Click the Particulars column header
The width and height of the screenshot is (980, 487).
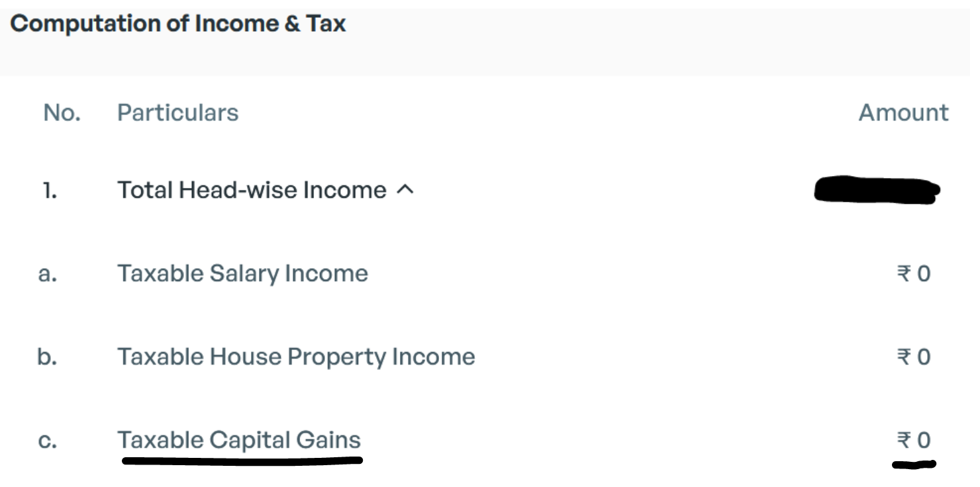(177, 112)
